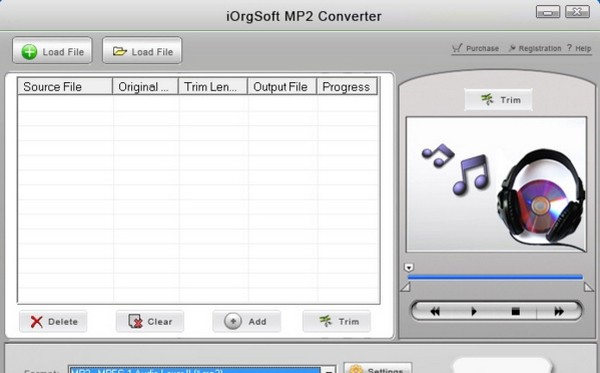Click the stop button
Screen dimensions: 600x373
pos(515,311)
